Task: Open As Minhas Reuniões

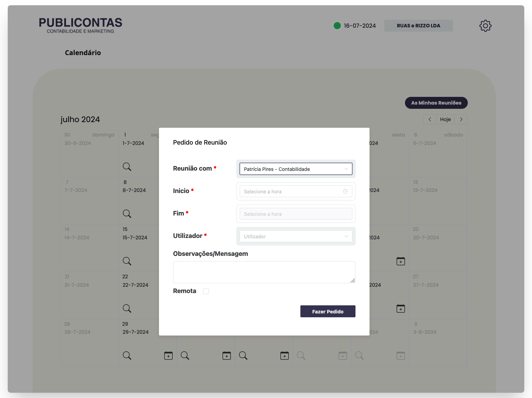Action: click(x=436, y=103)
